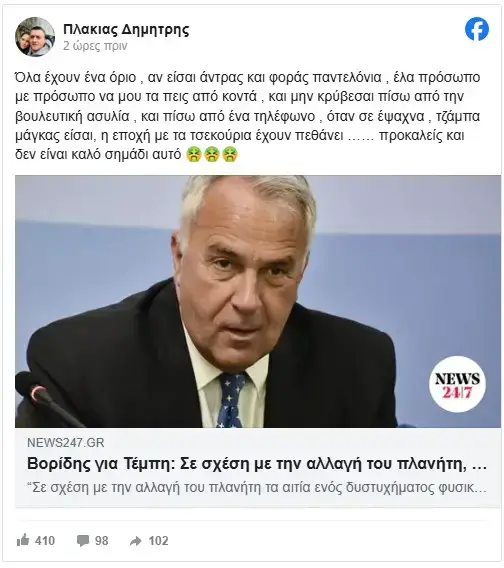Image resolution: width=504 pixels, height=568 pixels.
Task: Click the NEWS 24/7 logo badge
Action: (x=457, y=384)
